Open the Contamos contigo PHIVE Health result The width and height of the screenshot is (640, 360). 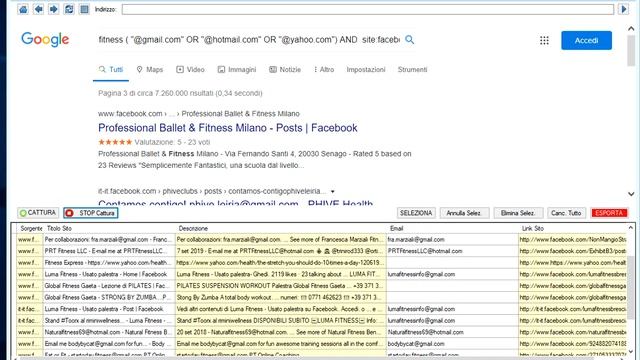coord(236,203)
